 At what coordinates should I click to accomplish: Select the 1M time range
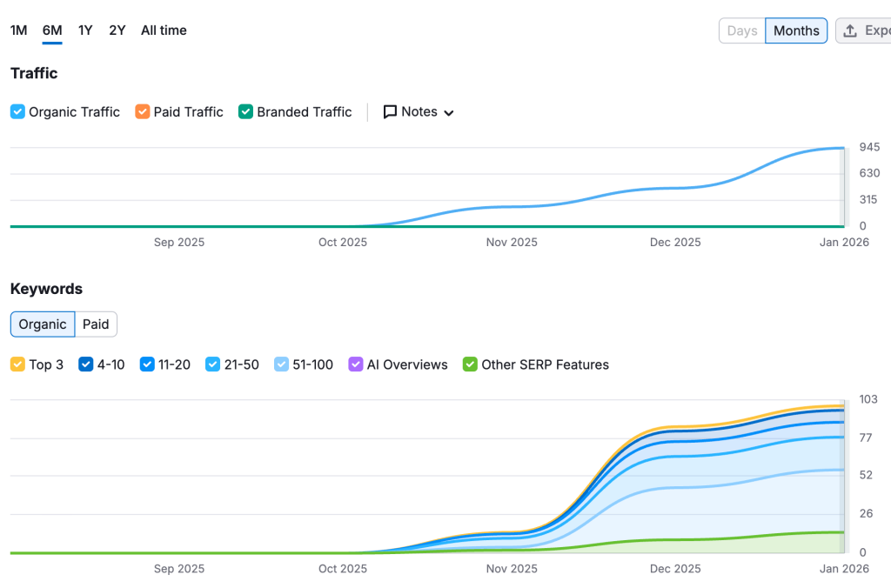pyautogui.click(x=18, y=30)
